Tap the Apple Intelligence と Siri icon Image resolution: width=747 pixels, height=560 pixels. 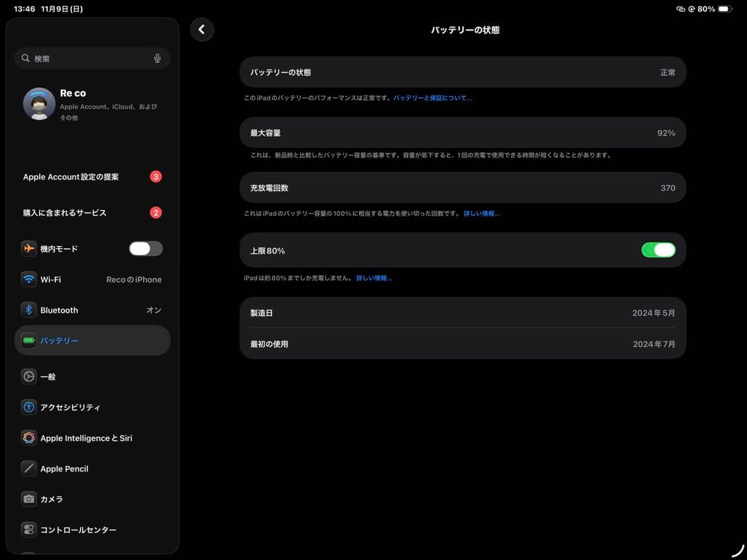pyautogui.click(x=28, y=438)
